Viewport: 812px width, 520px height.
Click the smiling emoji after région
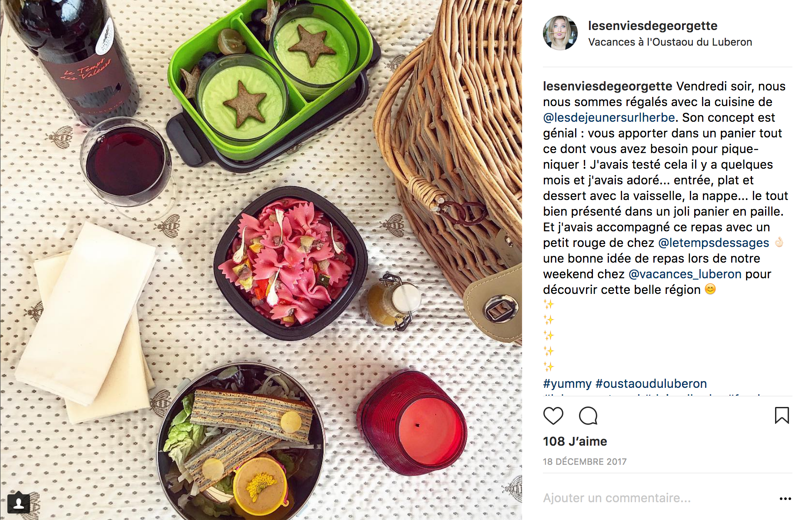point(710,289)
